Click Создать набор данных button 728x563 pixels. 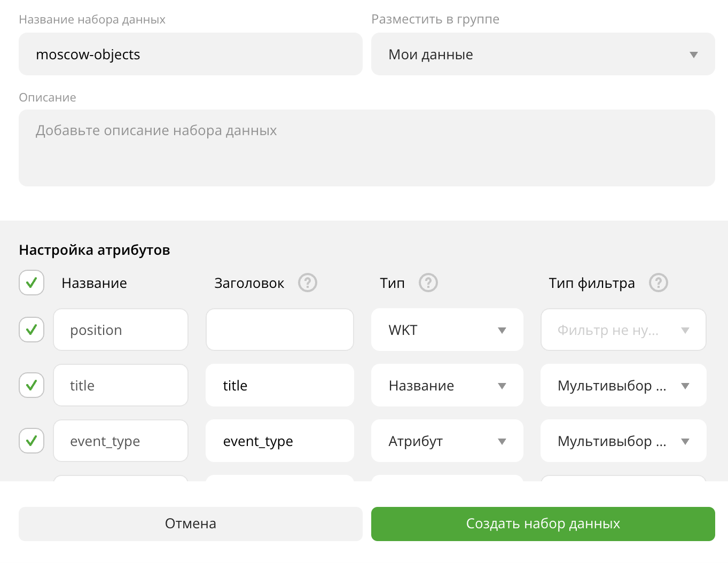tap(543, 523)
